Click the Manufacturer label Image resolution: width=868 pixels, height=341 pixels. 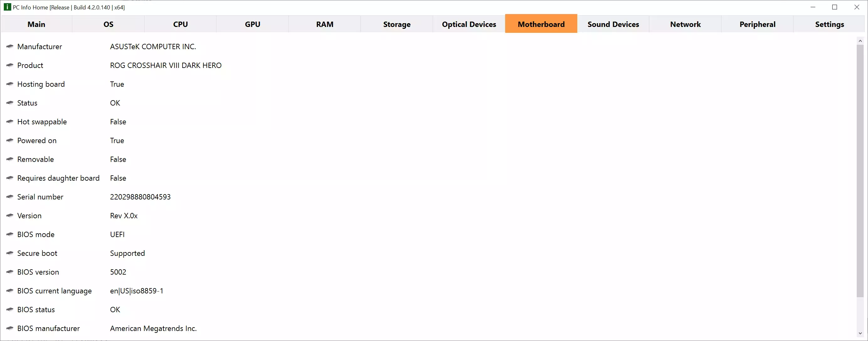(x=40, y=46)
